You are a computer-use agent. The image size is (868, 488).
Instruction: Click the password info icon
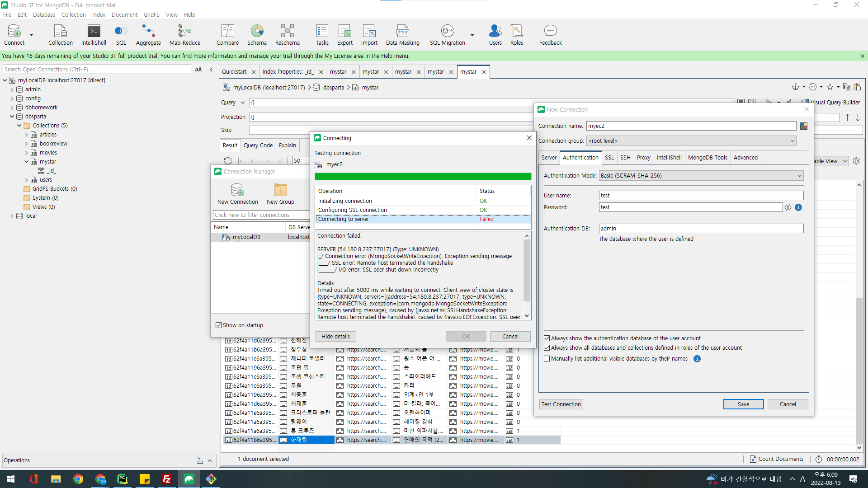798,207
